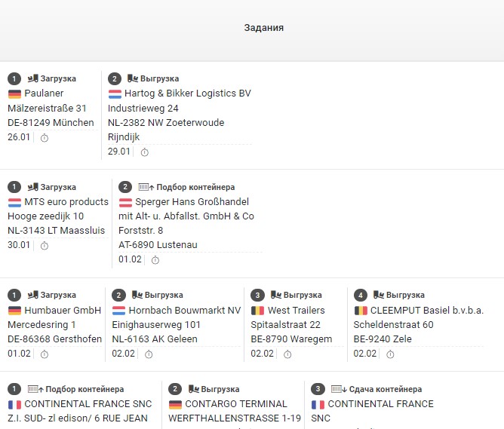Click the clock icon next to date 29.01
Image resolution: width=504 pixels, height=429 pixels.
point(145,152)
